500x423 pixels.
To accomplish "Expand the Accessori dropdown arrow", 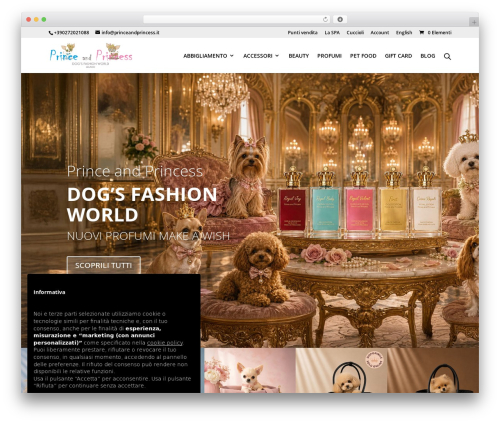I will [277, 56].
